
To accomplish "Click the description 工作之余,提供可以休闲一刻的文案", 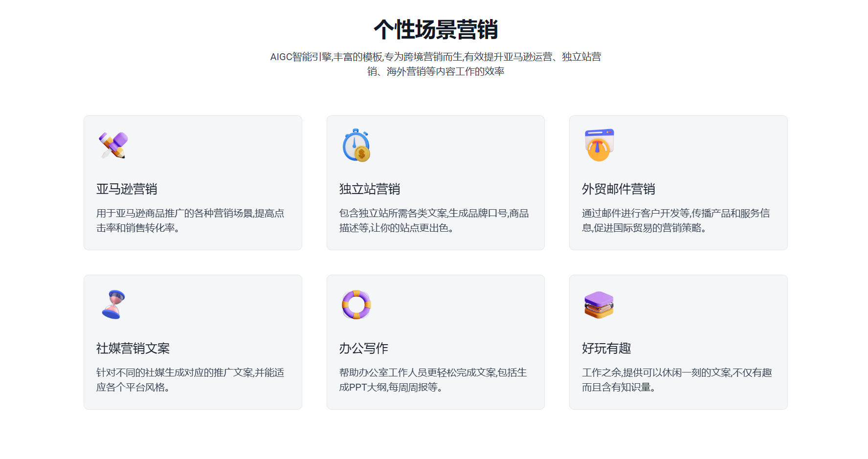I will click(677, 380).
